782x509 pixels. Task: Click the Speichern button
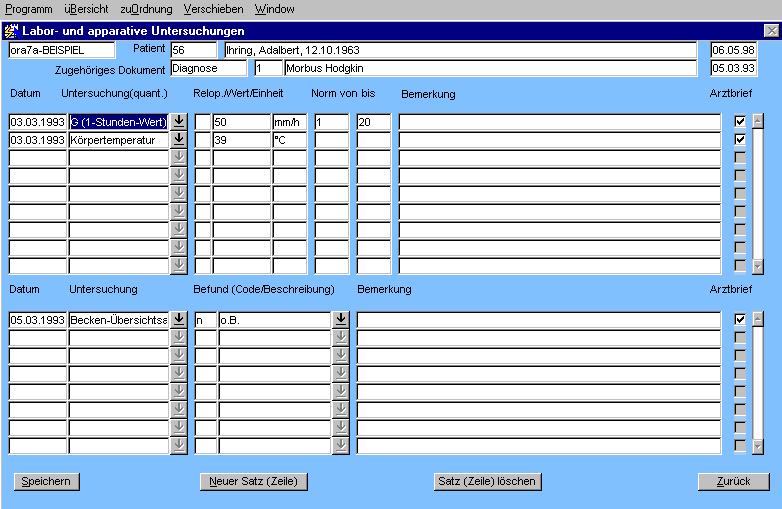tap(46, 482)
